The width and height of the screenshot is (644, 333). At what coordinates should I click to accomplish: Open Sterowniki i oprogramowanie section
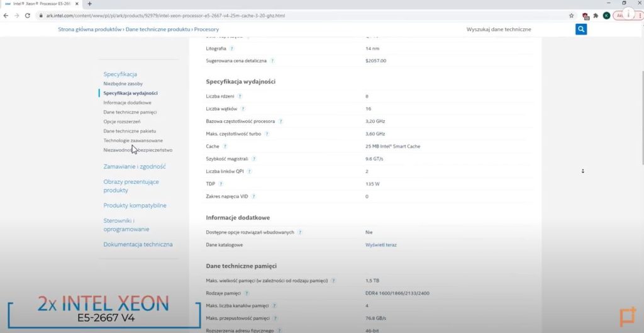pos(126,225)
